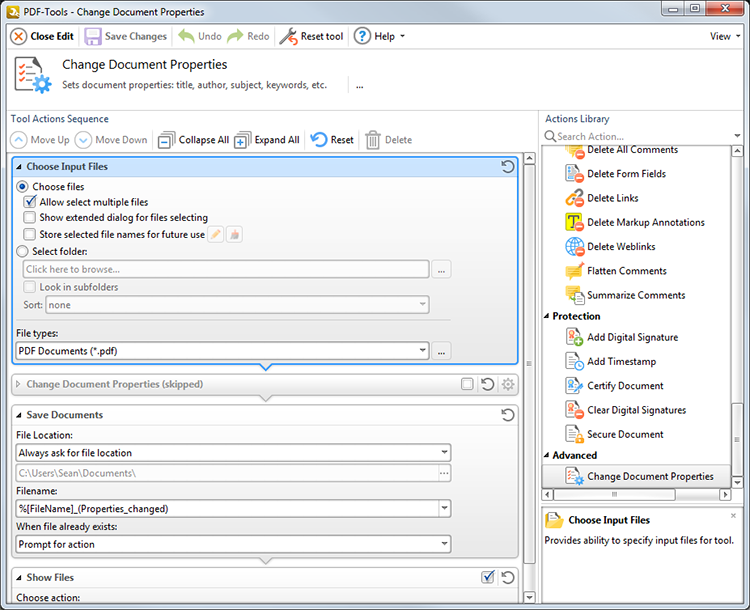Viewport: 750px width, 610px height.
Task: Collapse the Advanced category
Action: tap(547, 455)
